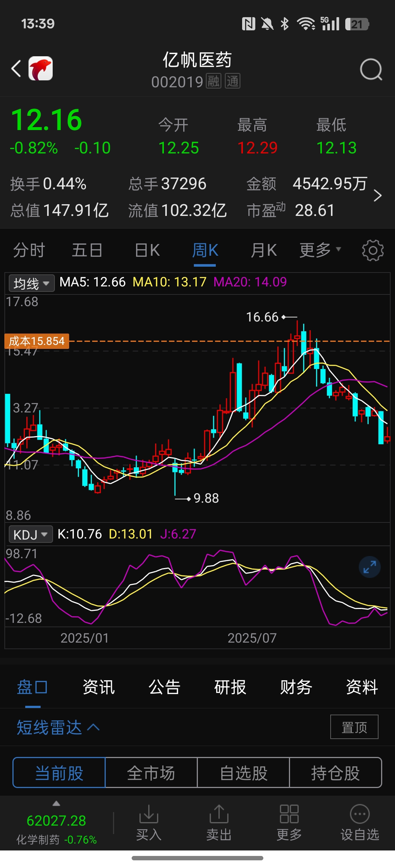This screenshot has width=395, height=868.
Task: Switch to 五日 chart tab
Action: [x=87, y=250]
